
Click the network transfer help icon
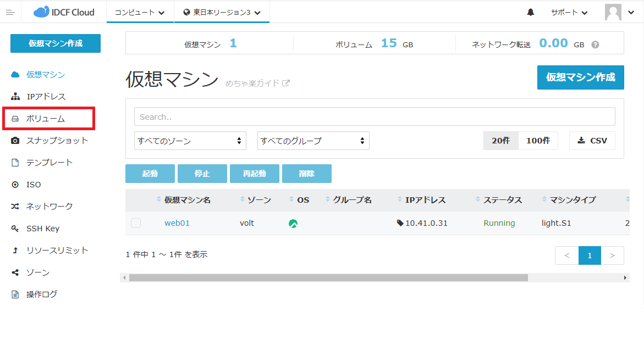(x=595, y=44)
